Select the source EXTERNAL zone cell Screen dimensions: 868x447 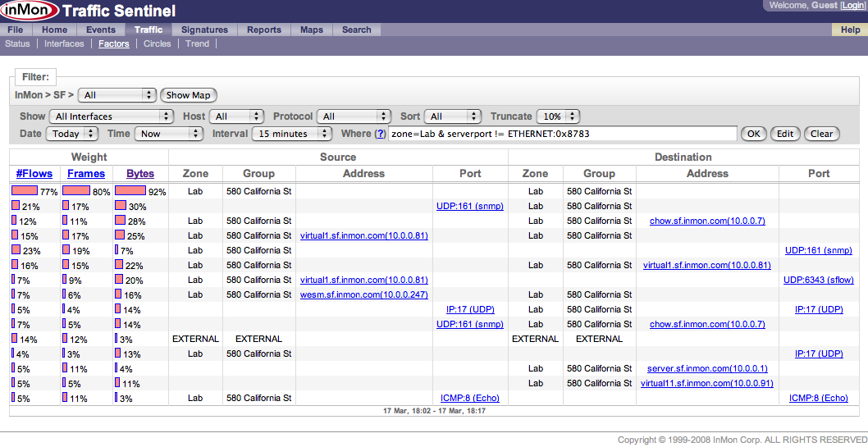196,339
